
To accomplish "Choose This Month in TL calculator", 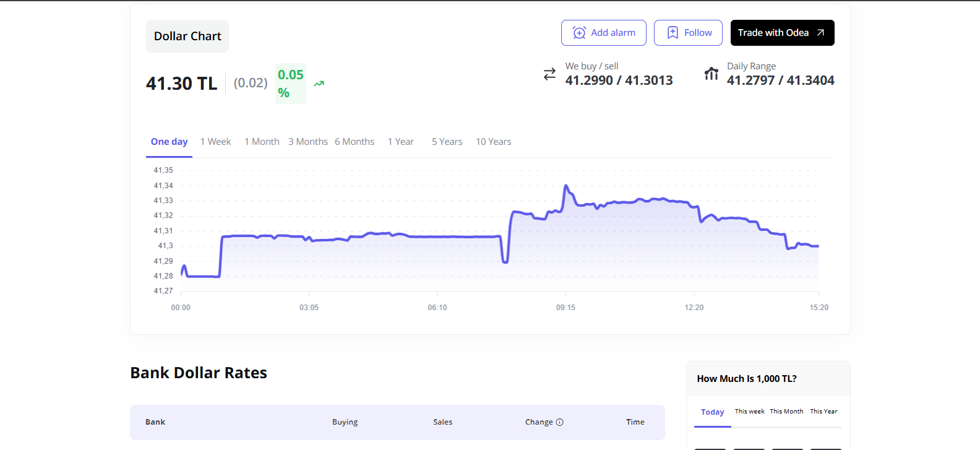I will (x=786, y=412).
